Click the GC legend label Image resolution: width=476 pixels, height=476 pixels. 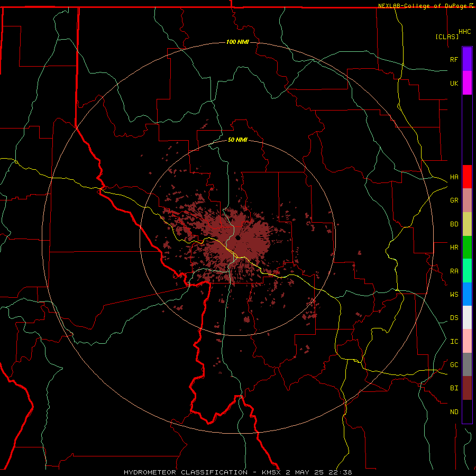[x=454, y=364]
